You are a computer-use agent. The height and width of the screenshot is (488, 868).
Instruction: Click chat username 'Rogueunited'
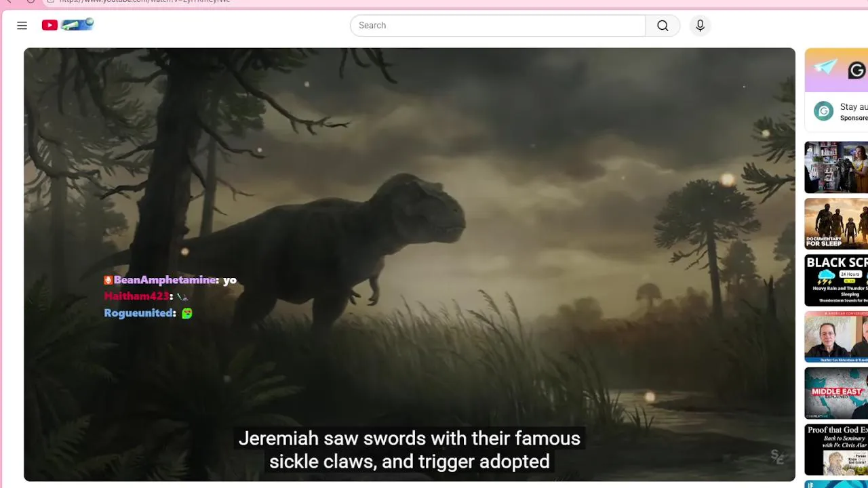click(140, 313)
